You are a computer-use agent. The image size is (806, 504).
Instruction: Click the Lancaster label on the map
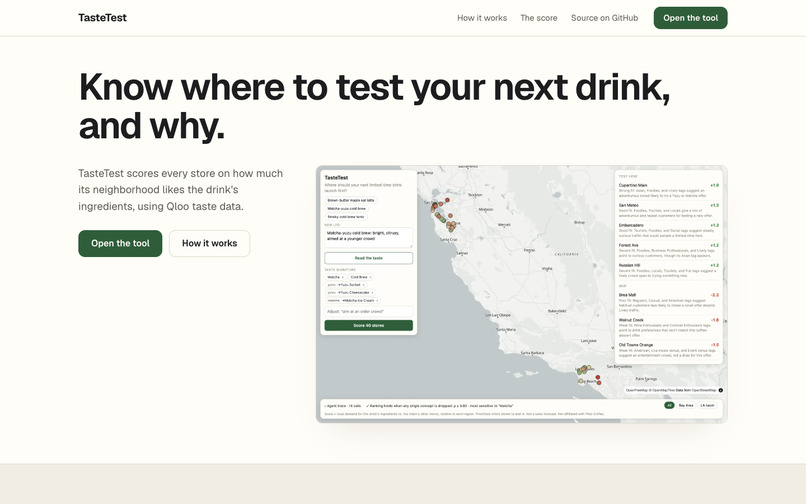(x=589, y=340)
